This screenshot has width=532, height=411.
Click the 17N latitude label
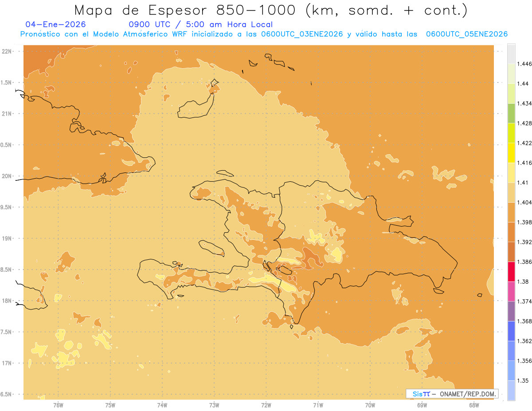7,363
